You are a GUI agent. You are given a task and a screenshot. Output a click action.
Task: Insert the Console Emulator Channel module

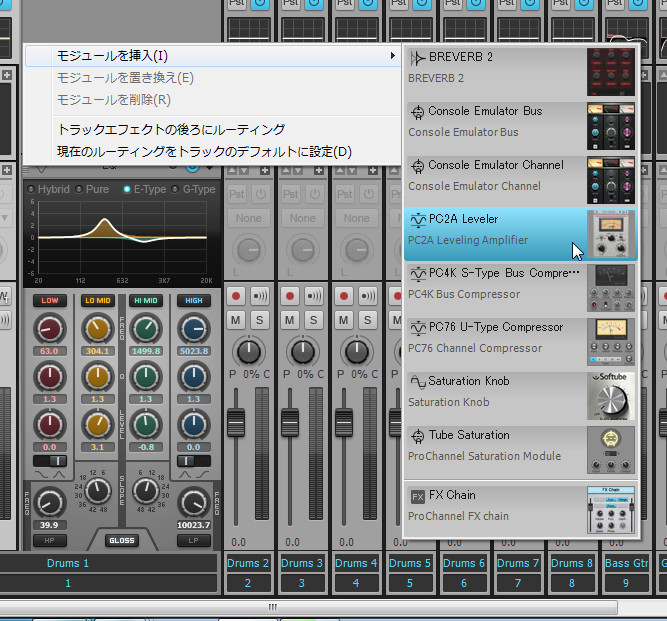(x=521, y=180)
